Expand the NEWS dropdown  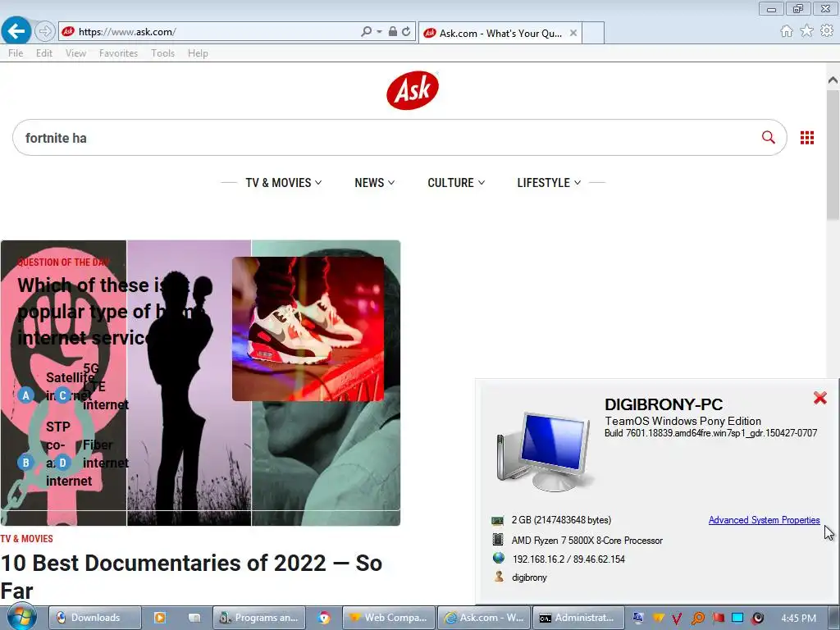click(x=374, y=183)
